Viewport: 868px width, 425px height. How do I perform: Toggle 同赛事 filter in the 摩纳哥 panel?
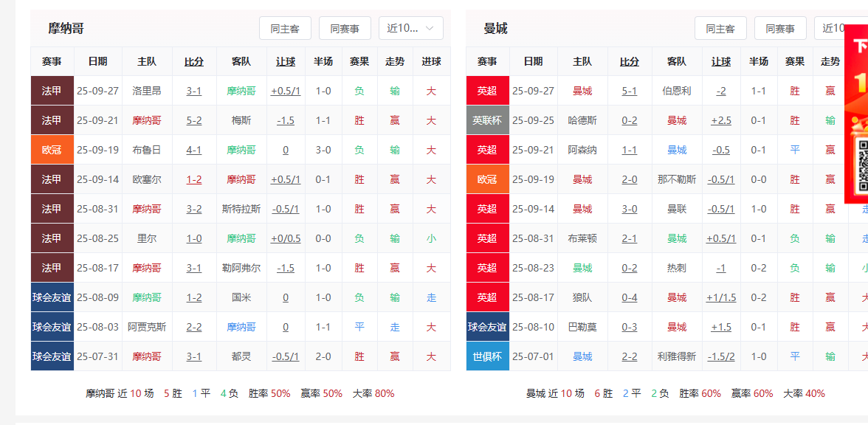click(345, 28)
